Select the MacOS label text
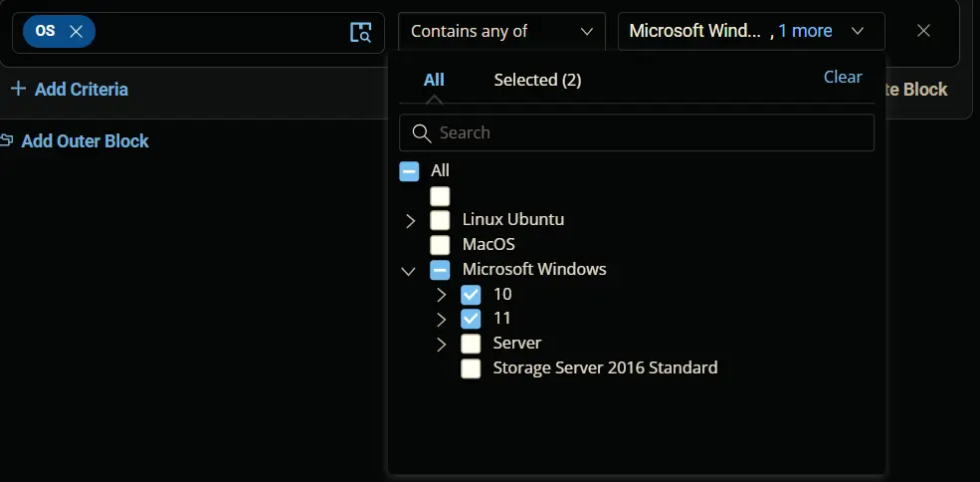 489,244
